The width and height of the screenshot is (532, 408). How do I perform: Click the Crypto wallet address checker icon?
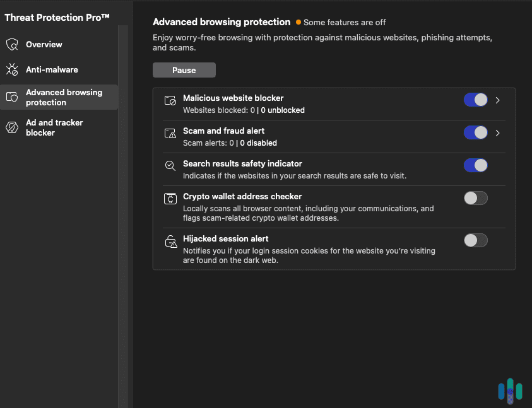[x=169, y=198]
